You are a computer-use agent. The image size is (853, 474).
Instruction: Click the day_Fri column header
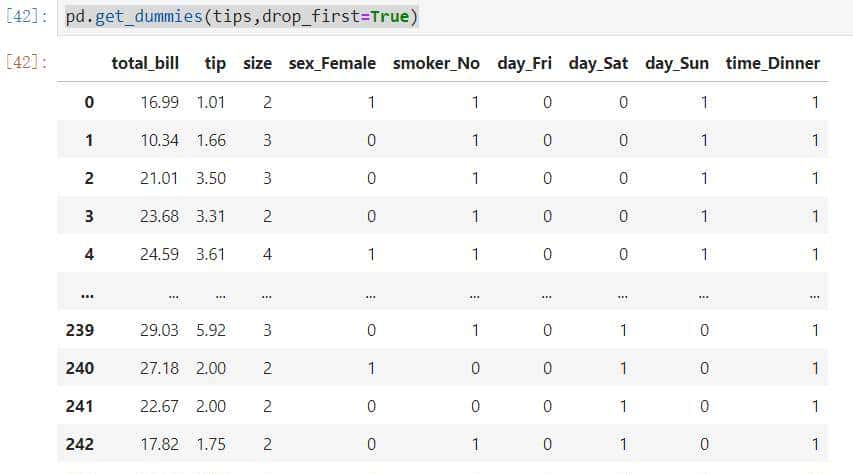click(525, 63)
